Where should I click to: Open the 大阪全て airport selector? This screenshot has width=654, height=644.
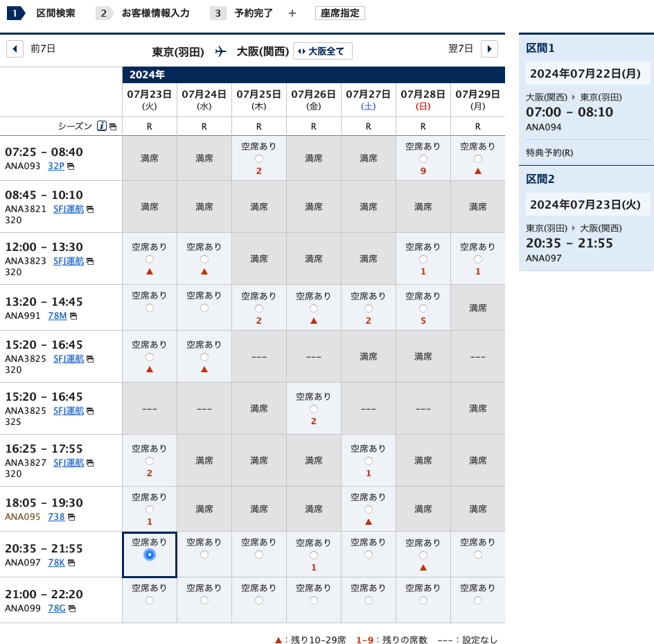tap(322, 51)
